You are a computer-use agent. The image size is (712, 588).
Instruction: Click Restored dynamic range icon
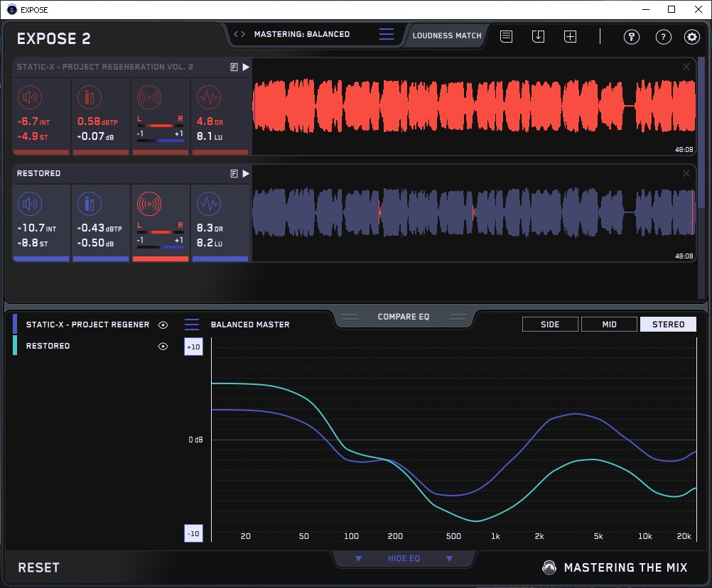pyautogui.click(x=209, y=204)
